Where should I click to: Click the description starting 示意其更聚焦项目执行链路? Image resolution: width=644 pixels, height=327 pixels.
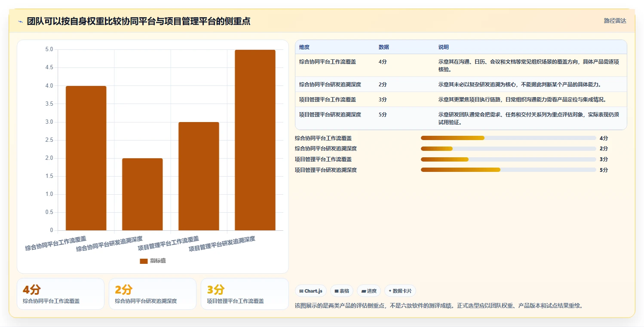(522, 100)
